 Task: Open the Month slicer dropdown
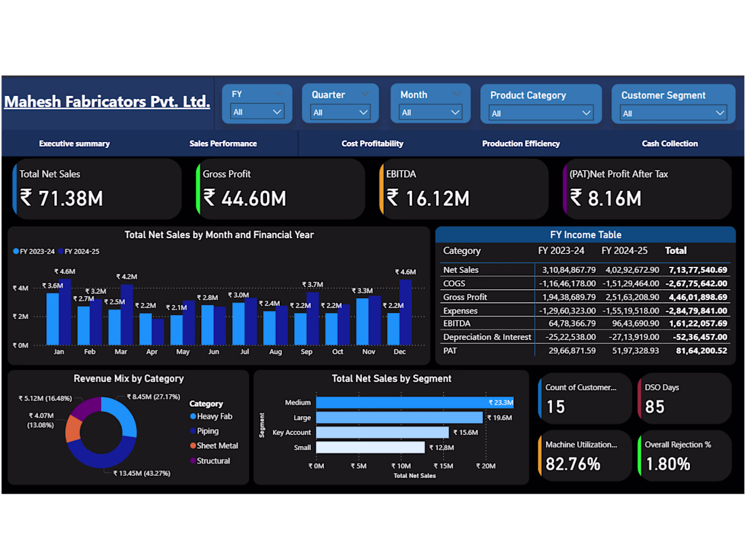[430, 113]
